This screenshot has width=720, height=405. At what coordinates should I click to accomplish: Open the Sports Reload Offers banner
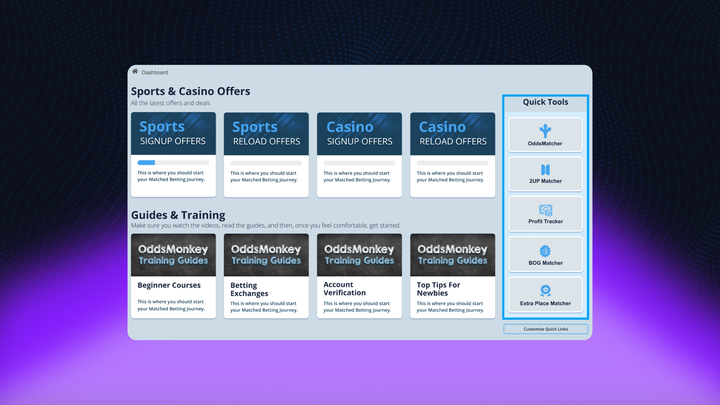point(266,133)
